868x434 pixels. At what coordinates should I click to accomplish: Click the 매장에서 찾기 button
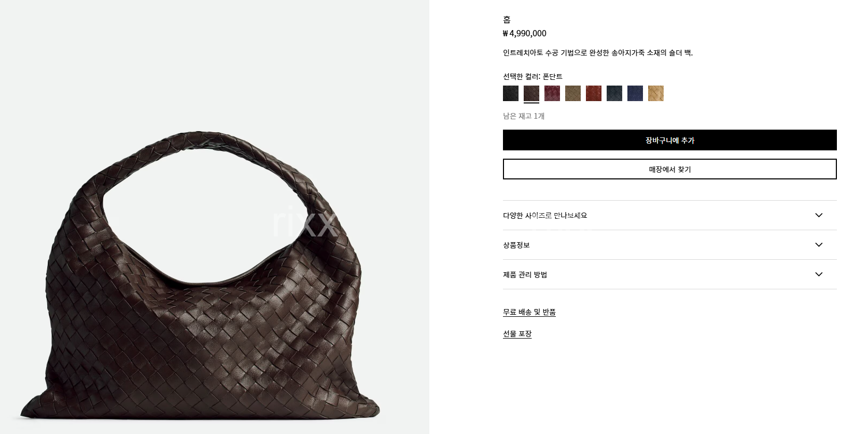tap(670, 169)
